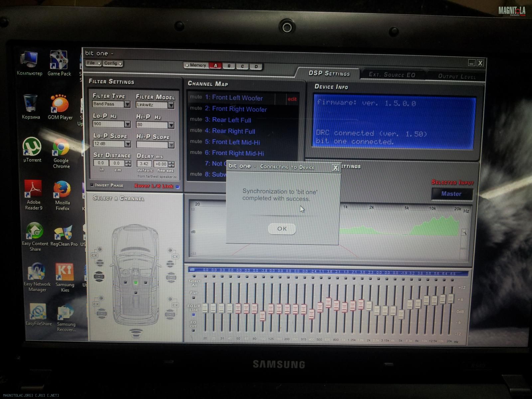This screenshot has height=399, width=532.
Task: Click the 100 Hz EQ slider handle
Action: click(263, 316)
